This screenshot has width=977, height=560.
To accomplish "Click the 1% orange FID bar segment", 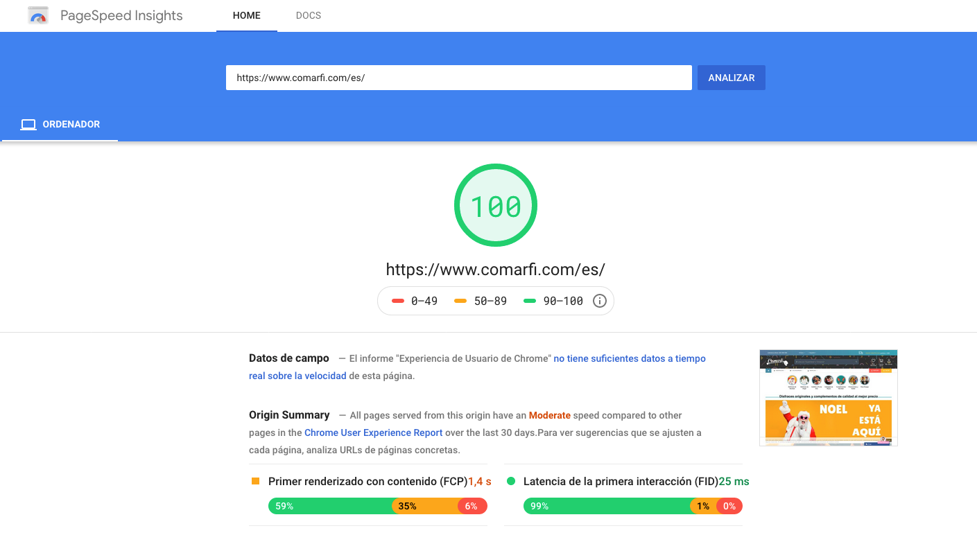I will coord(703,506).
